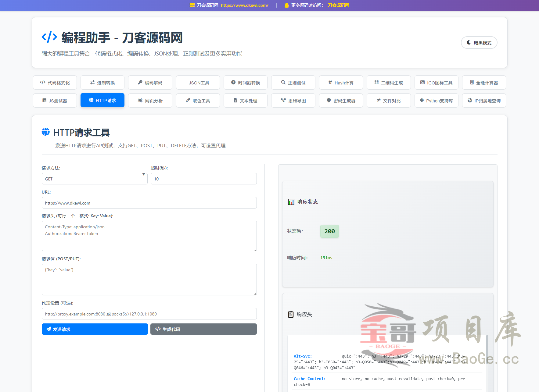
Task: Open the https://www.dkewl.com/ banner link
Action: 245,5
